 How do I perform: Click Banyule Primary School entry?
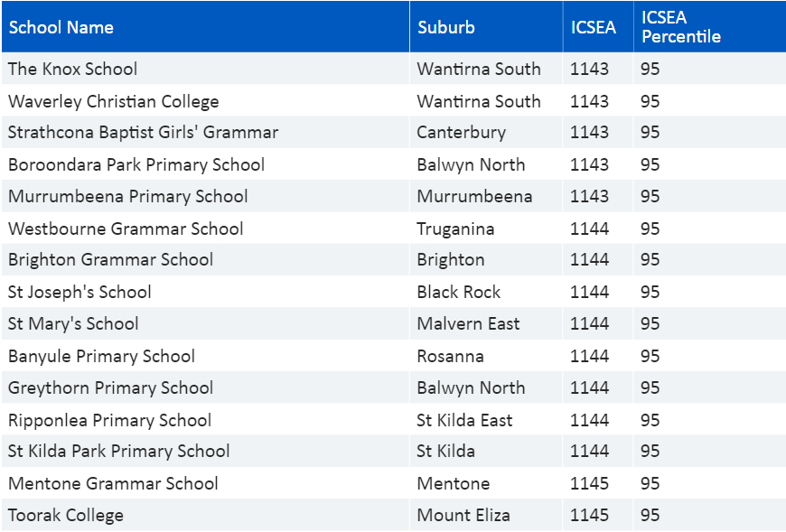coord(102,356)
